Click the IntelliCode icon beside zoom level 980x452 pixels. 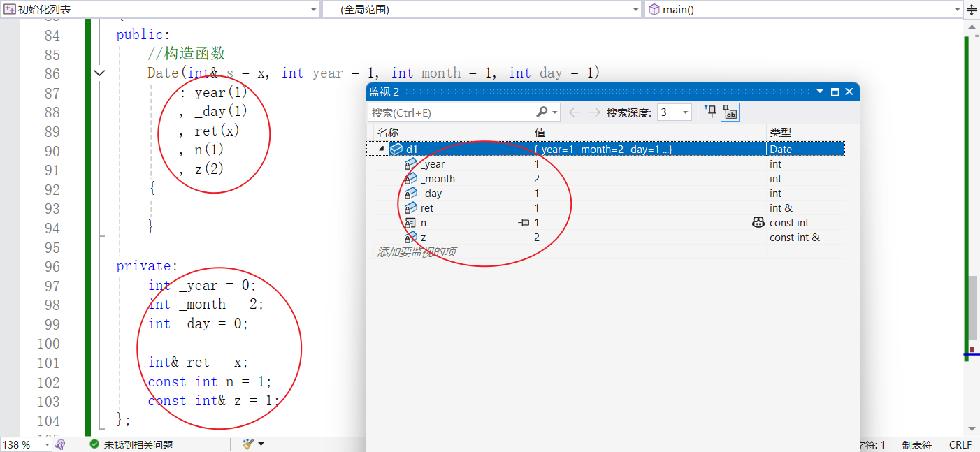tap(61, 444)
